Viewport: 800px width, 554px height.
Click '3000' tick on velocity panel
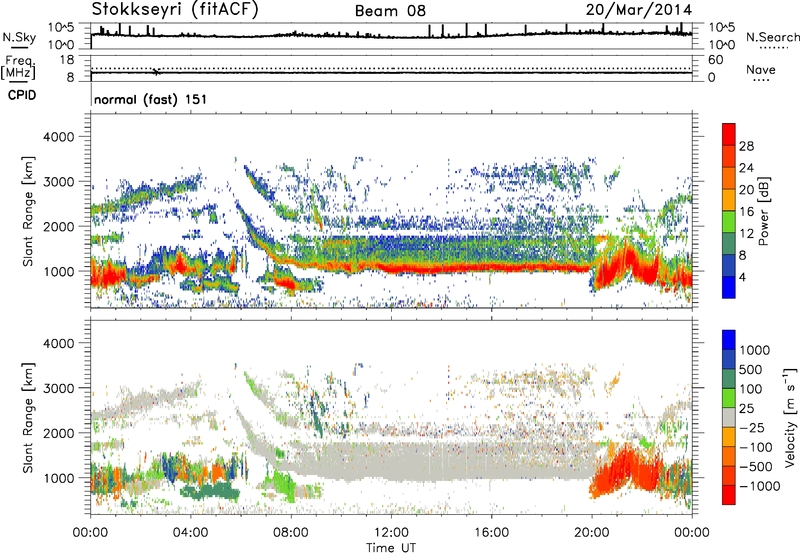(x=58, y=388)
